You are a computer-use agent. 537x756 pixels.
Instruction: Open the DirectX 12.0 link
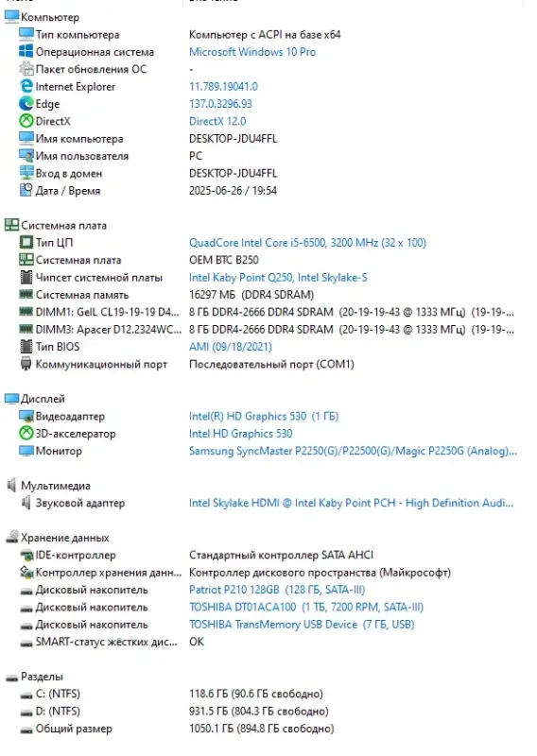coord(217,121)
